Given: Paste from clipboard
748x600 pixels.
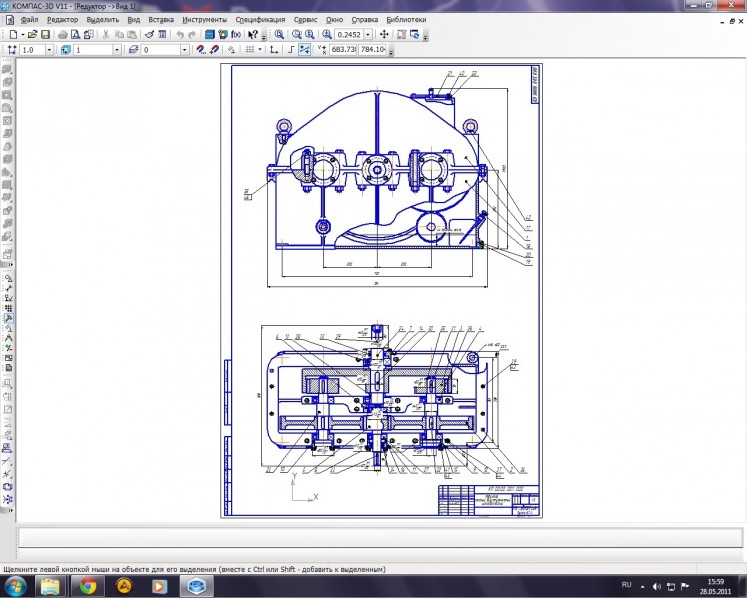Looking at the screenshot, I should point(132,34).
